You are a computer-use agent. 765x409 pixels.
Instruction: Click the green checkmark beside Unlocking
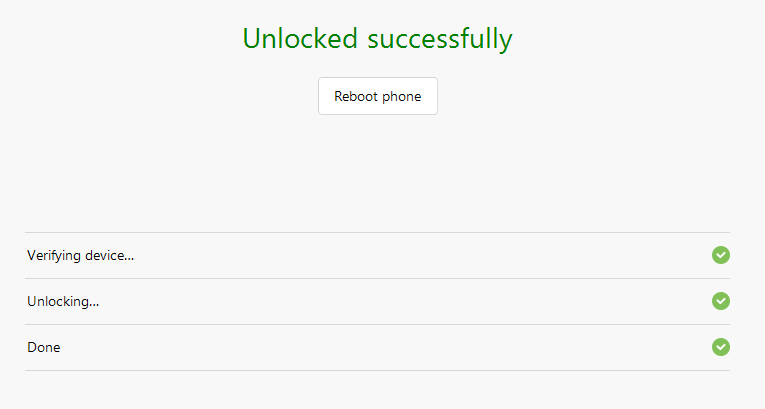pyautogui.click(x=720, y=301)
